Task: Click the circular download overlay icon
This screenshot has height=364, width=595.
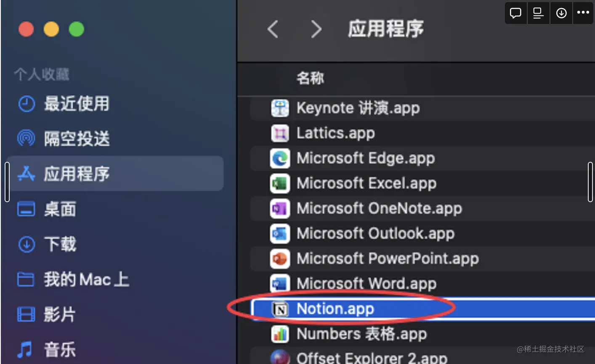Action: 561,13
